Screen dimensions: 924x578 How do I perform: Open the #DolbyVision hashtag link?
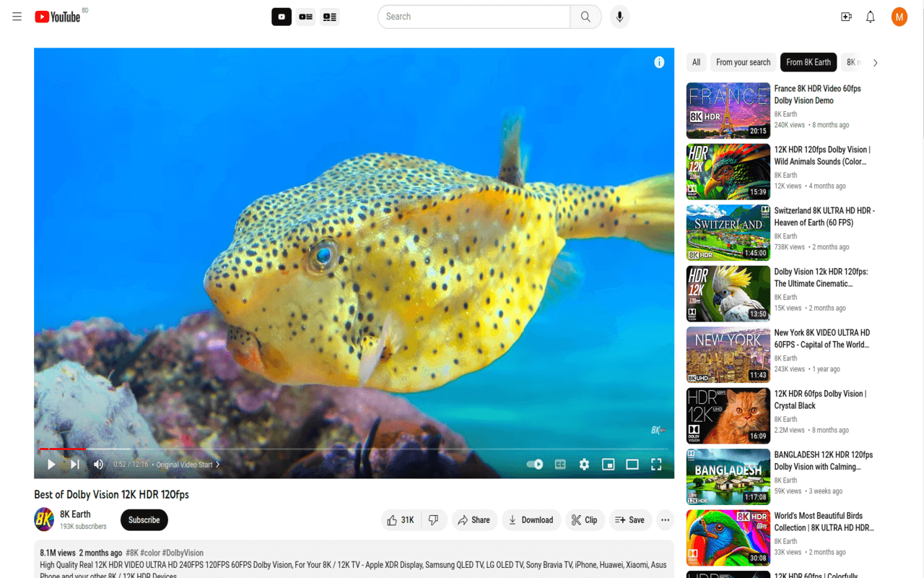(x=182, y=552)
